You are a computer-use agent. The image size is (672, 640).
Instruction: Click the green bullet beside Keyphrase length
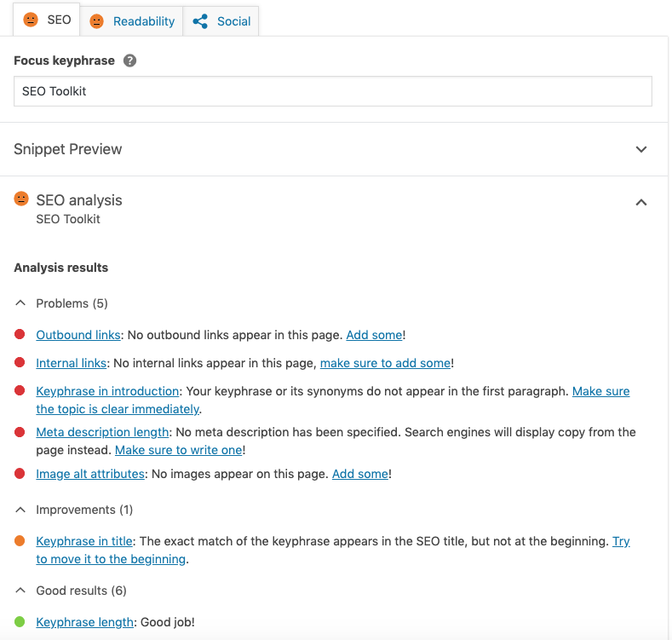[x=20, y=621]
